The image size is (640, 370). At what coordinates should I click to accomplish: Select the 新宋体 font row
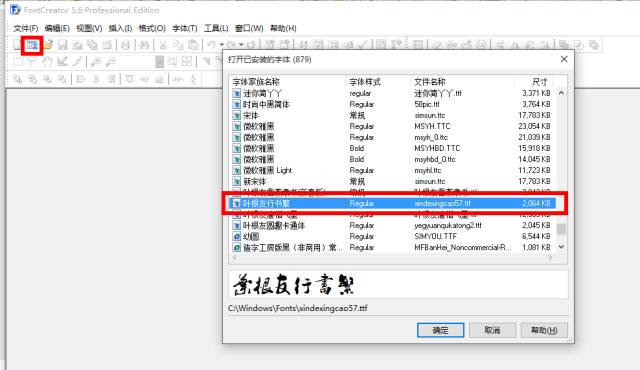[393, 182]
